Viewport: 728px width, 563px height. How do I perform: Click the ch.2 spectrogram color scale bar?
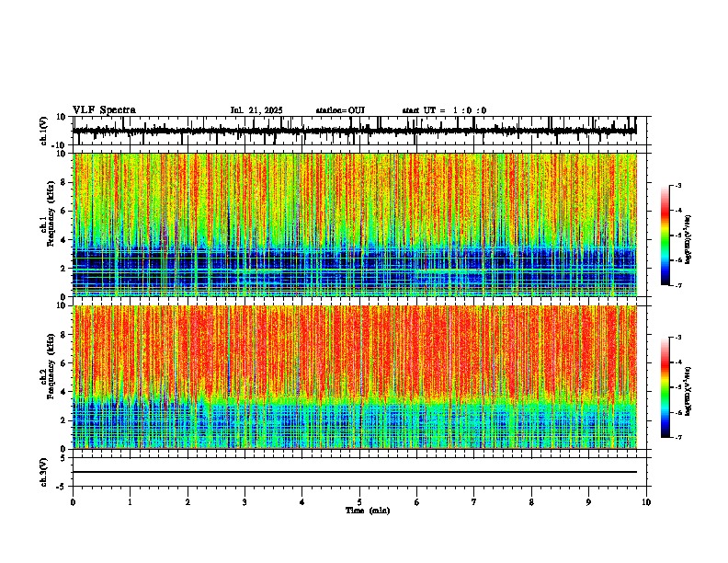tap(665, 387)
